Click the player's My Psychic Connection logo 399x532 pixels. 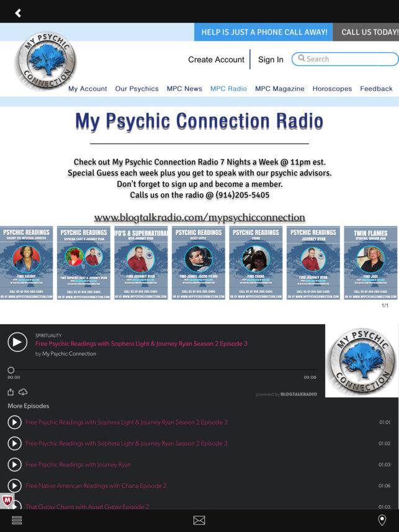(362, 361)
